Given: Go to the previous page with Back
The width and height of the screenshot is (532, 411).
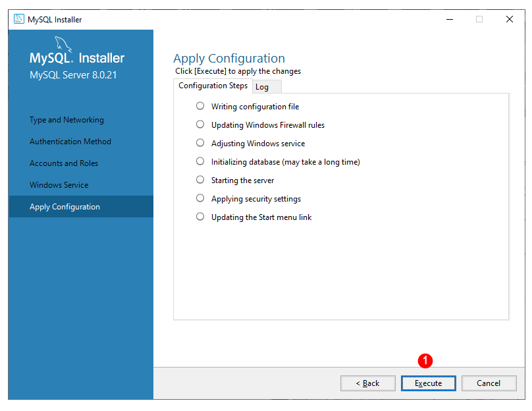Looking at the screenshot, I should (368, 383).
